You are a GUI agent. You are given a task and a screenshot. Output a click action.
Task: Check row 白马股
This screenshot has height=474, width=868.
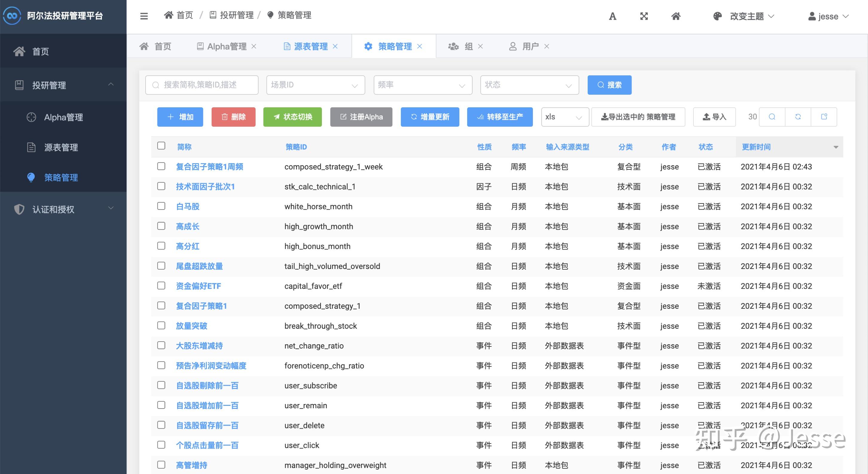(161, 206)
